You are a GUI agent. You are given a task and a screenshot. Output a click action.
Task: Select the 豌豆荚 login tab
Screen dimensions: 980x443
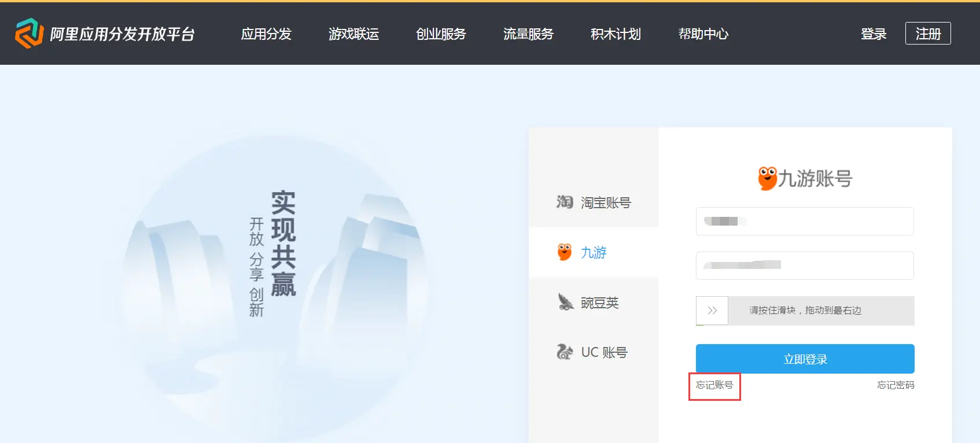(x=594, y=302)
